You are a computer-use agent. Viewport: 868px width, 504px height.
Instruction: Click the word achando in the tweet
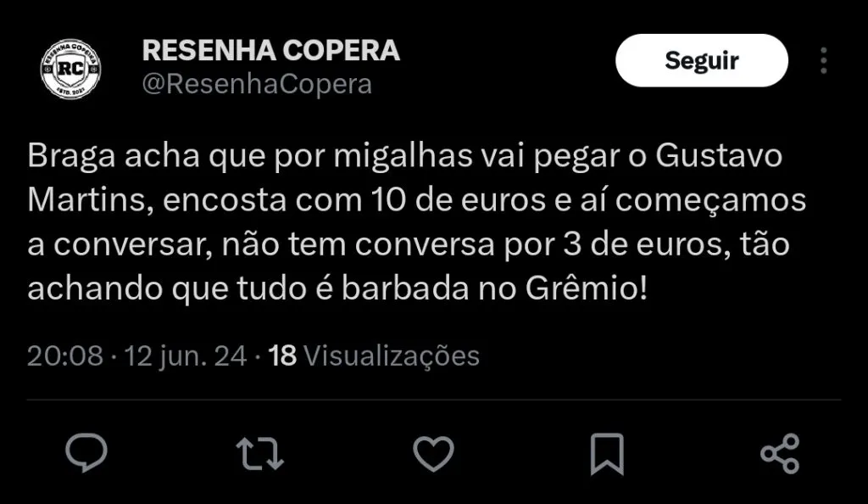[94, 290]
